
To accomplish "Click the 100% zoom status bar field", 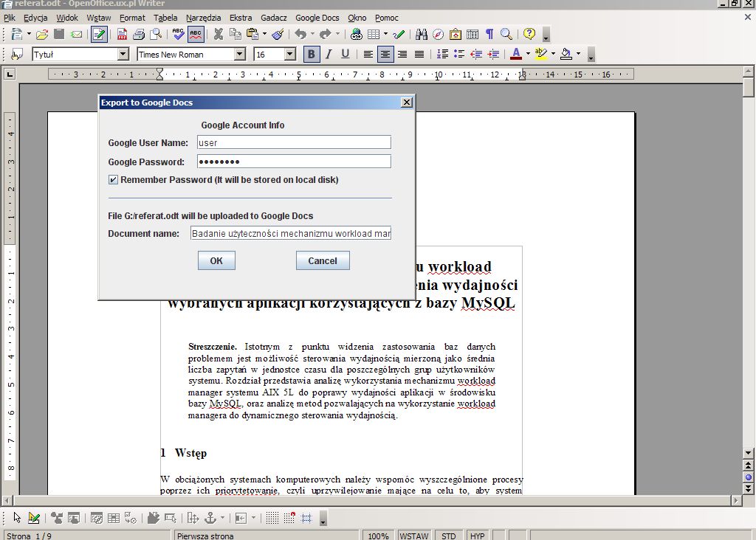I will coord(378,536).
